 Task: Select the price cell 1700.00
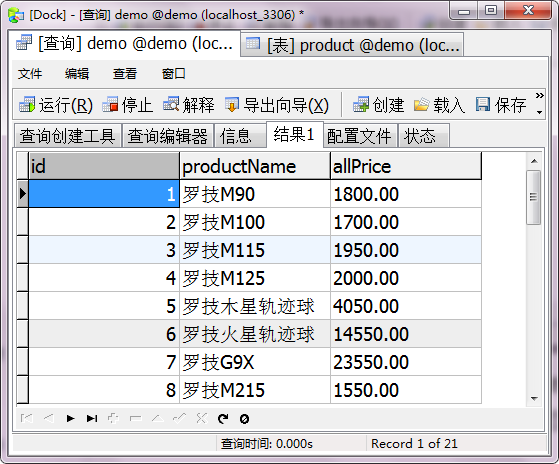[x=406, y=222]
